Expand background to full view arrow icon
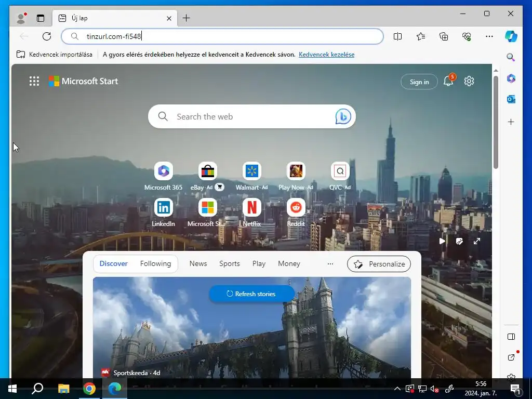 coord(477,241)
